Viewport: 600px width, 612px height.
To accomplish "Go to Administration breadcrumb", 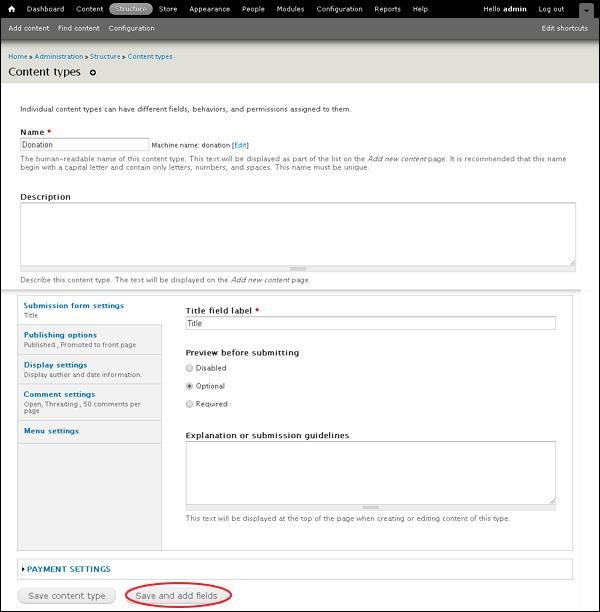I will pos(59,57).
